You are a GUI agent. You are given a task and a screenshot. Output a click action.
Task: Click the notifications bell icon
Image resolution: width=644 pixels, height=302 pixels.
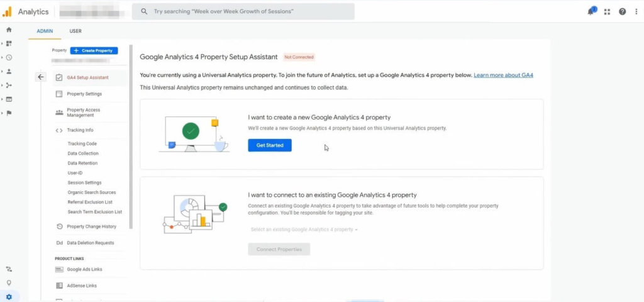(591, 11)
